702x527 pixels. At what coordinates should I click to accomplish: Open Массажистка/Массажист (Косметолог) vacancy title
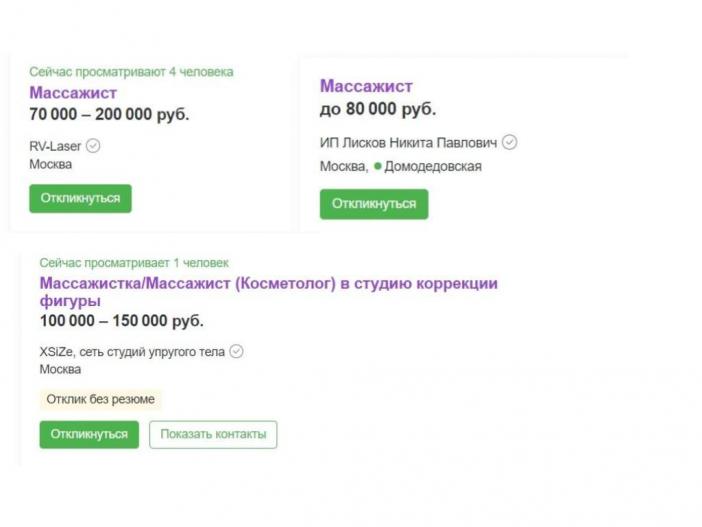(269, 291)
